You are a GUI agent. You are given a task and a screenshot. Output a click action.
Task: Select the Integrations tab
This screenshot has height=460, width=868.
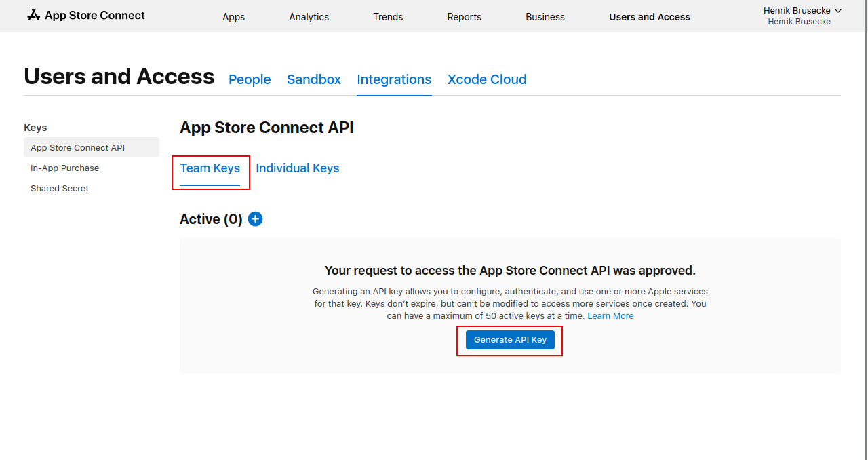pyautogui.click(x=394, y=79)
